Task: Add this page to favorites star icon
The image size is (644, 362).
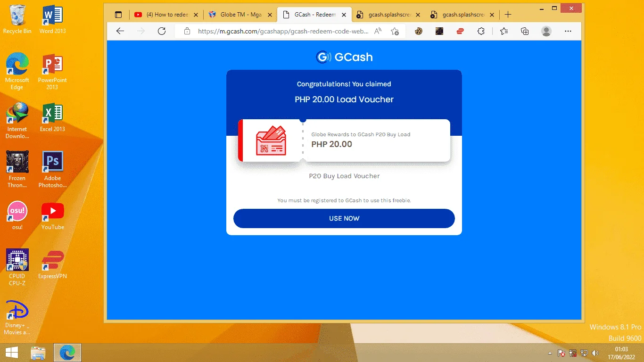Action: pos(395,31)
